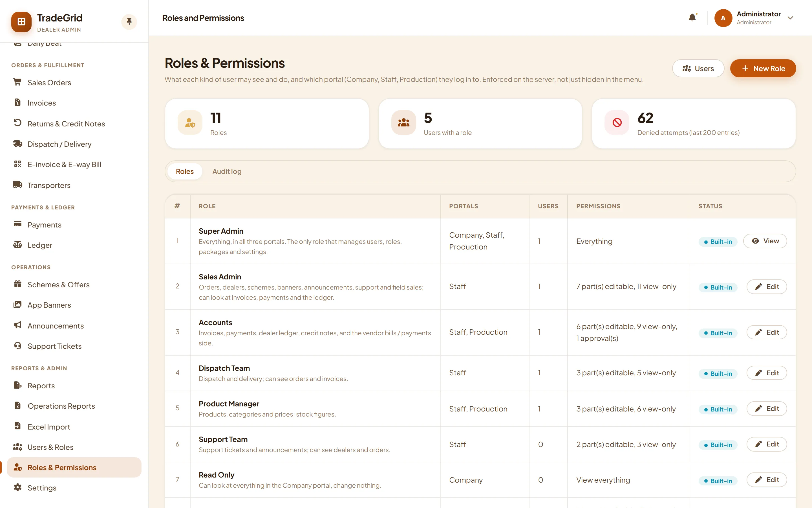
Task: Click the Users with a role icon
Action: pyautogui.click(x=403, y=123)
